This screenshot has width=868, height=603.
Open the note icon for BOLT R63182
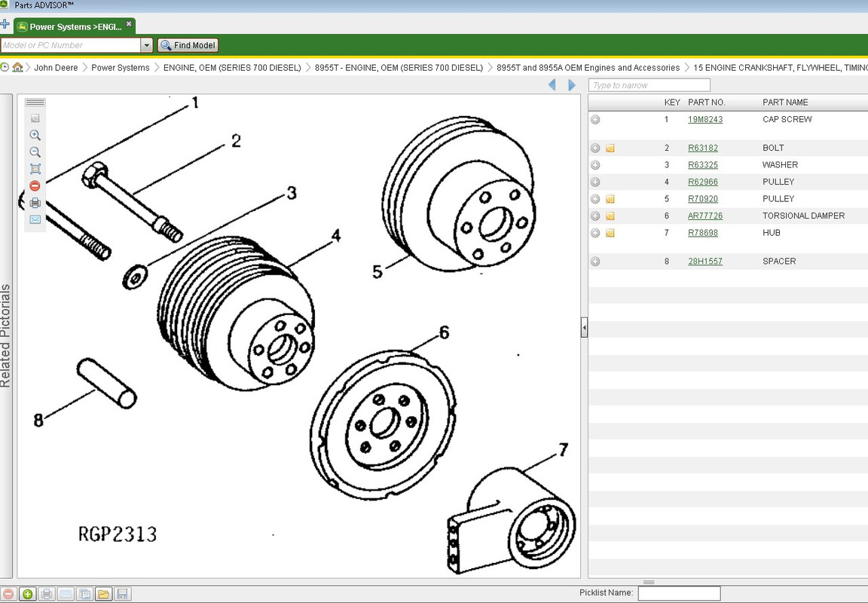coord(610,148)
